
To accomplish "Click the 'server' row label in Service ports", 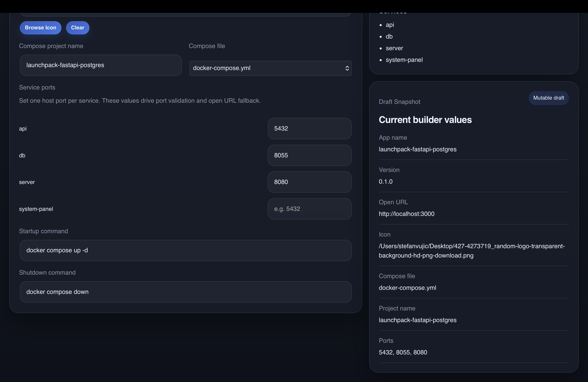I will 27,182.
